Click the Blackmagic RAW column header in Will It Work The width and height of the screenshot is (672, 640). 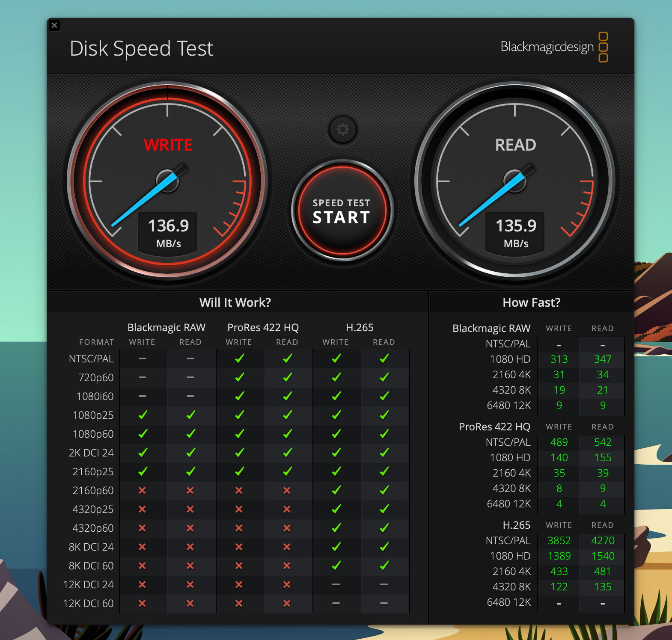tap(167, 328)
